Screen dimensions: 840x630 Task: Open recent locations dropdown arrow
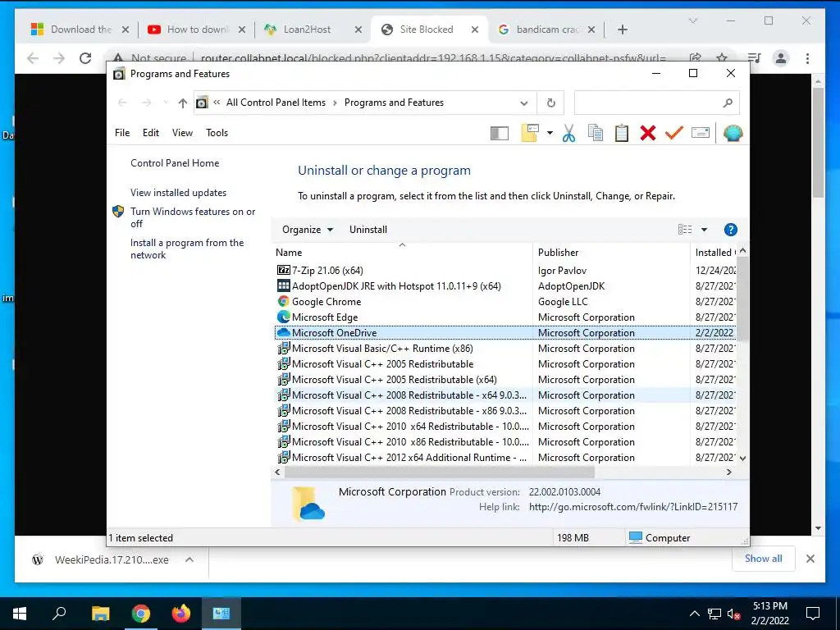tap(166, 103)
